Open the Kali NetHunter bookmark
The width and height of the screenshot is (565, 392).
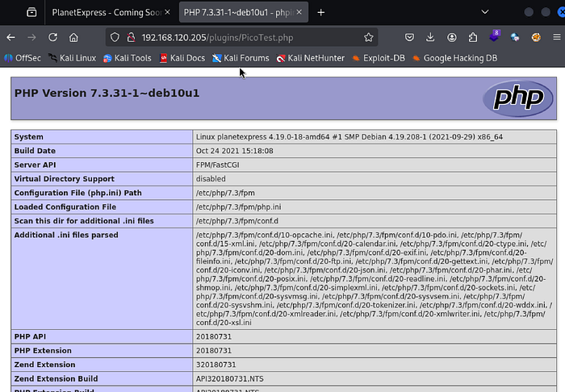point(311,58)
